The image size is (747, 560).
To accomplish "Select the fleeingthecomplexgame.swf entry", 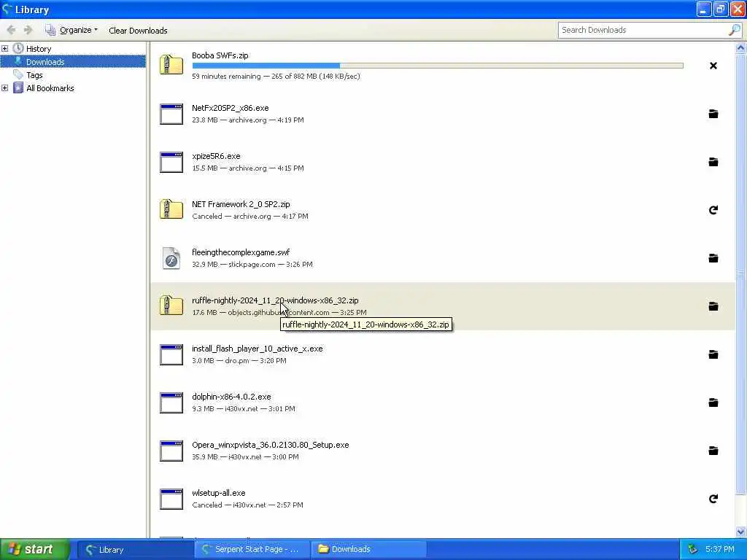I will point(443,258).
